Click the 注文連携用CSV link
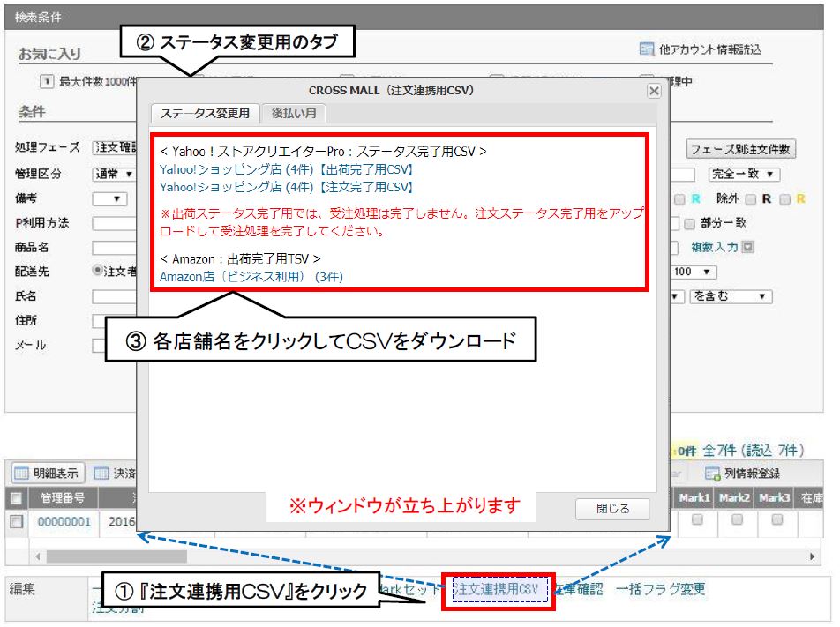The height and width of the screenshot is (627, 840). pos(496,589)
